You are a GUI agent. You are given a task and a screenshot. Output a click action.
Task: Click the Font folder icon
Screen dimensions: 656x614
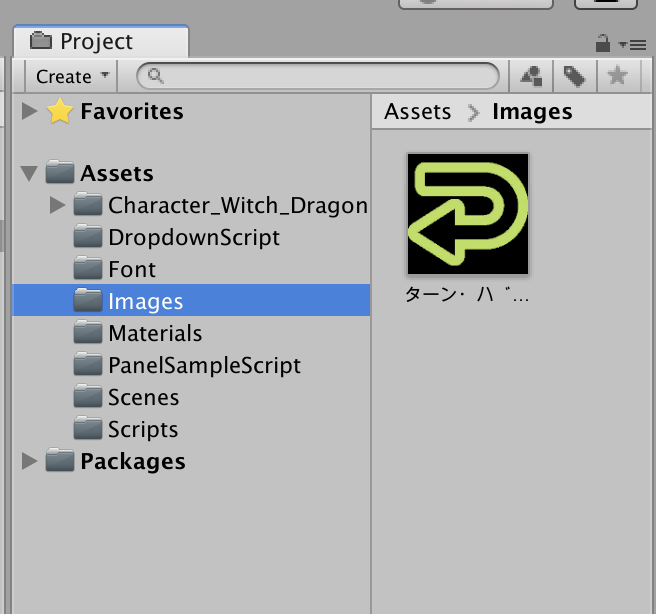pyautogui.click(x=88, y=269)
